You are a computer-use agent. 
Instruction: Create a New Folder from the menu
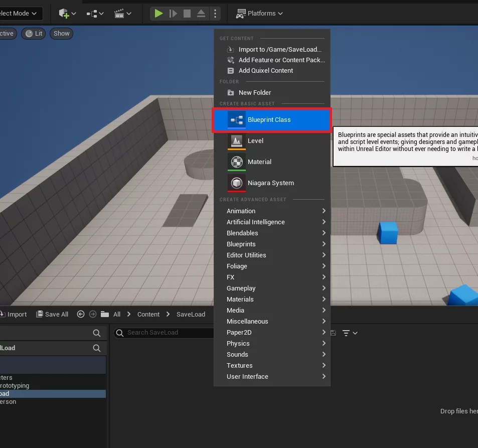[255, 92]
